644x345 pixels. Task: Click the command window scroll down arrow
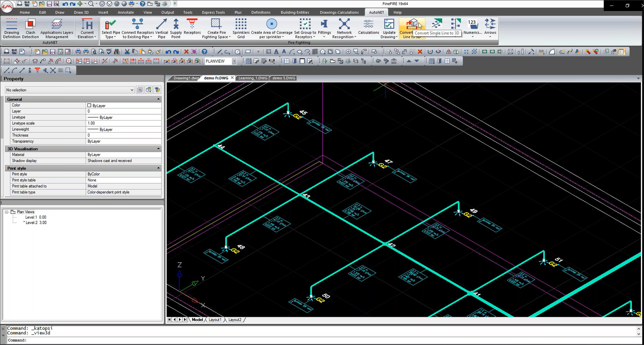(x=639, y=334)
